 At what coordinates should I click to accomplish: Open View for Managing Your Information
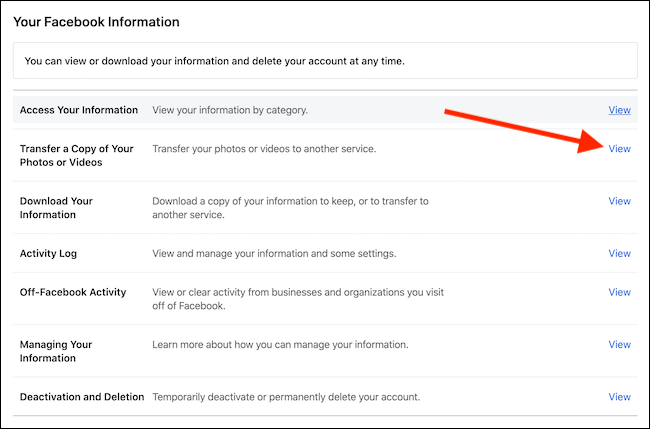[x=619, y=345]
